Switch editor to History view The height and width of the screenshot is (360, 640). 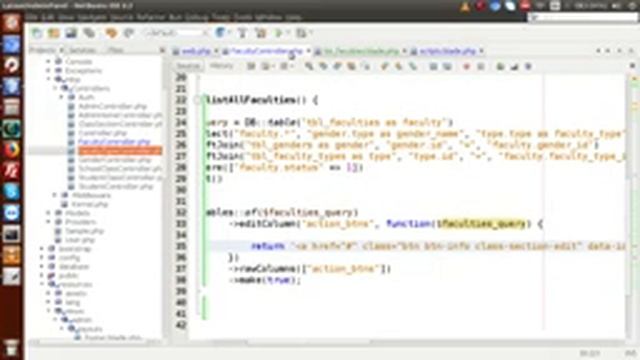[221, 66]
